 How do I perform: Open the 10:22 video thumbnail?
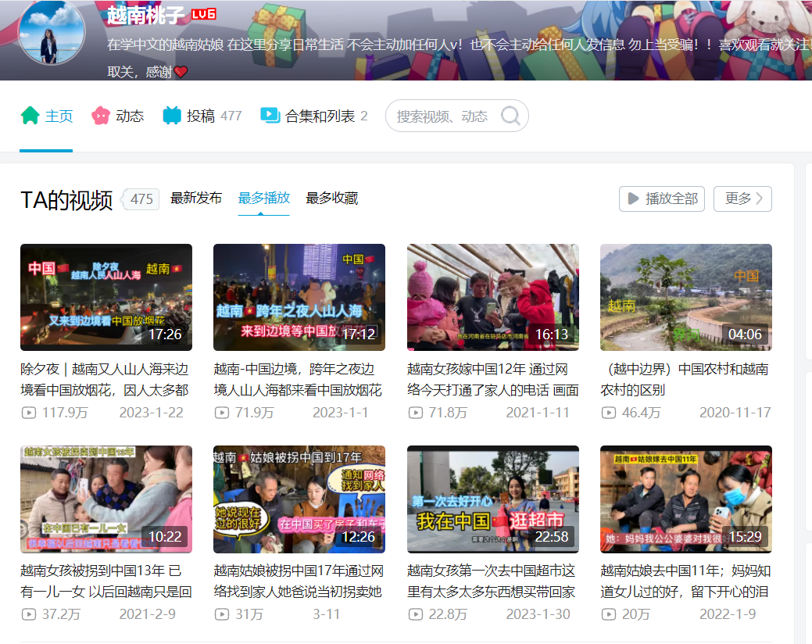pyautogui.click(x=106, y=499)
